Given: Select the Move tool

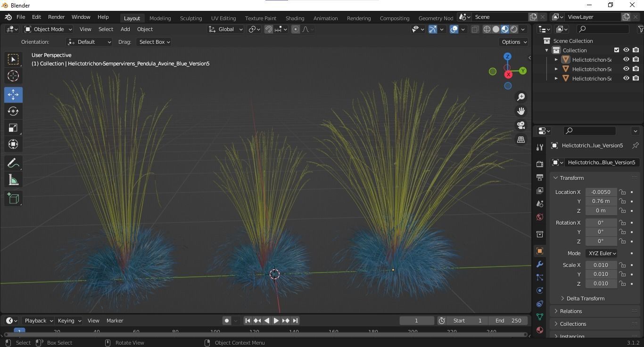Looking at the screenshot, I should pos(13,95).
